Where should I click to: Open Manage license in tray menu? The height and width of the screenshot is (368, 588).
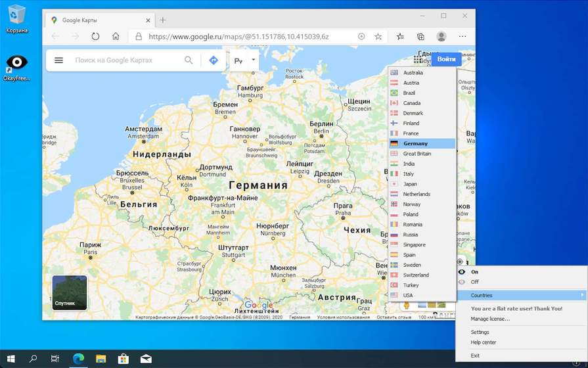pyautogui.click(x=490, y=319)
